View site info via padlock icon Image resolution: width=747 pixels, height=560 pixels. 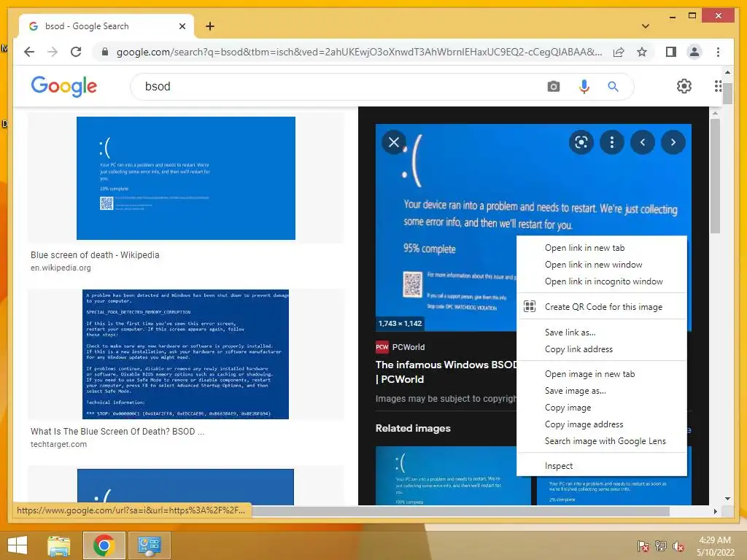pos(105,52)
